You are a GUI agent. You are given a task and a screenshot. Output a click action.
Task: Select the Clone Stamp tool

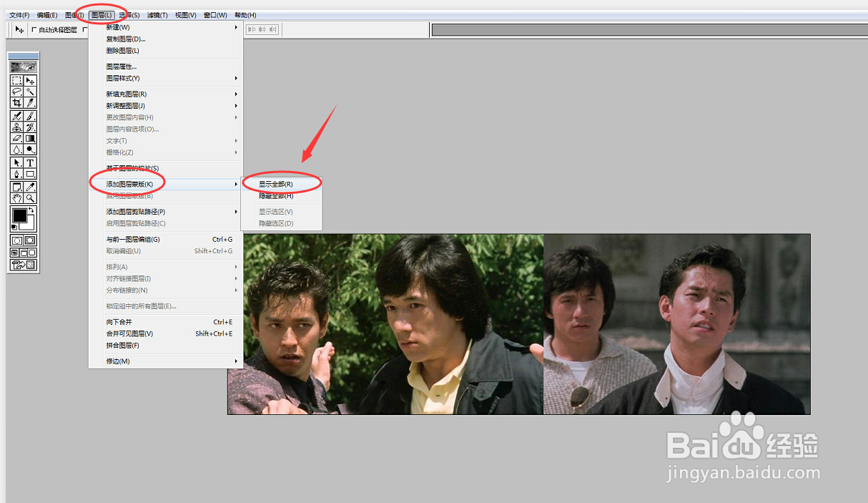[x=16, y=127]
